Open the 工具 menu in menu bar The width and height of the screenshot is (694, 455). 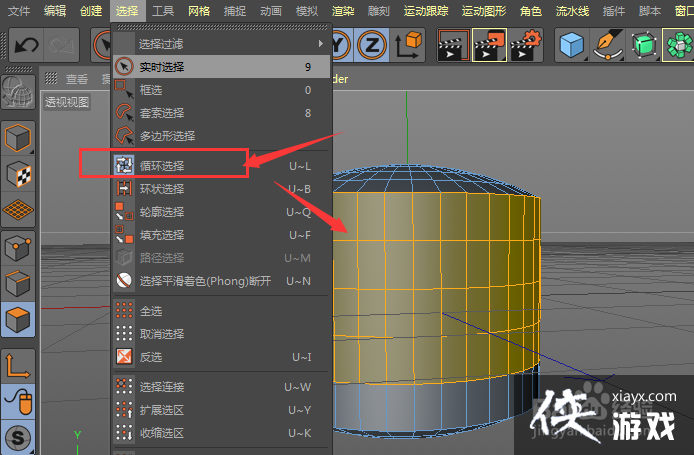pyautogui.click(x=163, y=11)
